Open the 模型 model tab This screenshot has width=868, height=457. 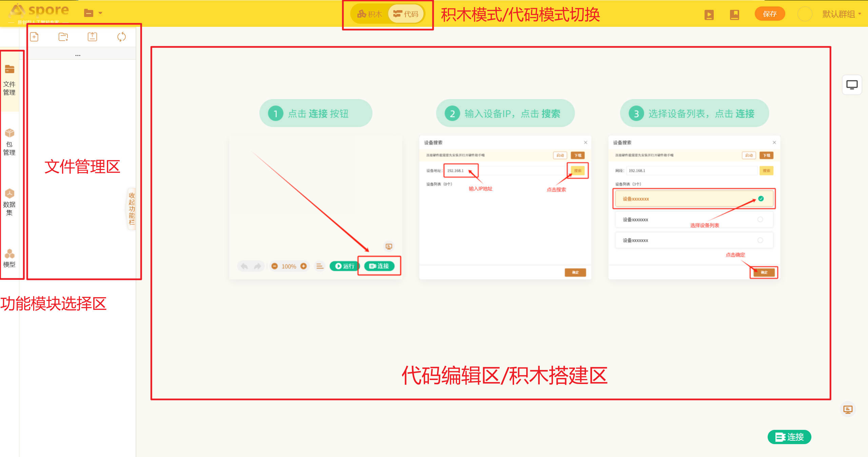point(9,258)
